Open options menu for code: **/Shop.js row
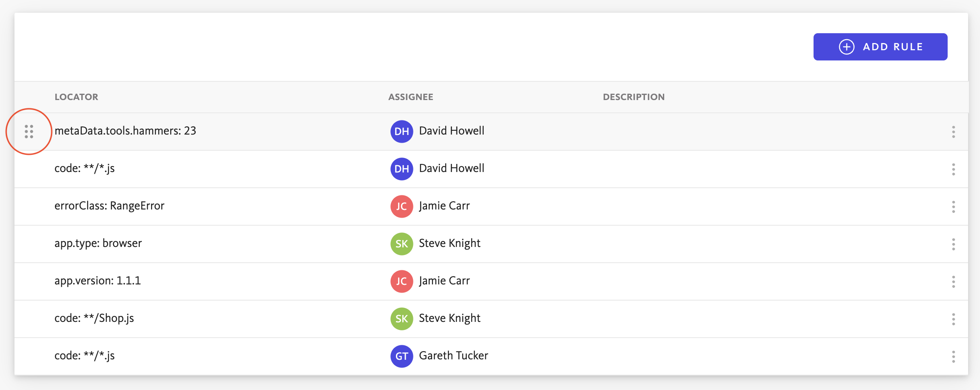Screen dimensions: 980x390 pos(954,319)
